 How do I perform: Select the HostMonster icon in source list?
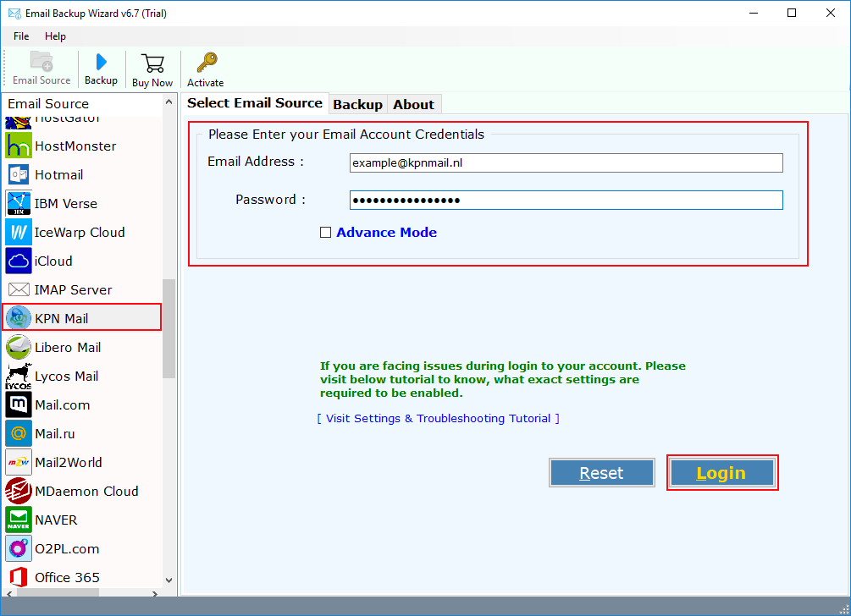[19, 146]
